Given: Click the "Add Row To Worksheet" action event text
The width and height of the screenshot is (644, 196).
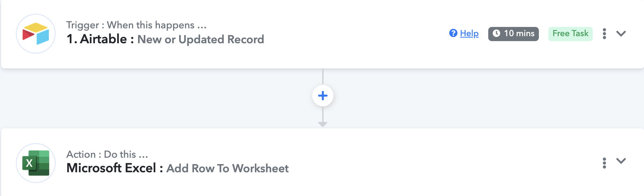Looking at the screenshot, I should (228, 168).
